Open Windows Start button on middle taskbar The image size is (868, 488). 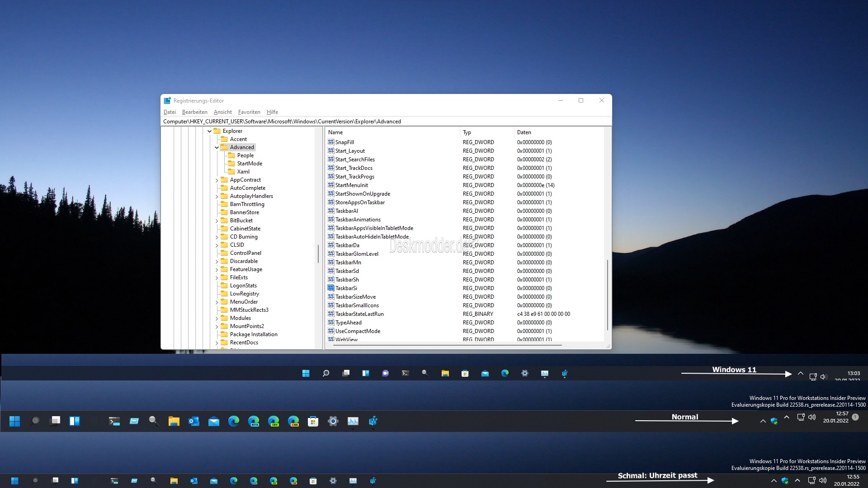pos(15,421)
